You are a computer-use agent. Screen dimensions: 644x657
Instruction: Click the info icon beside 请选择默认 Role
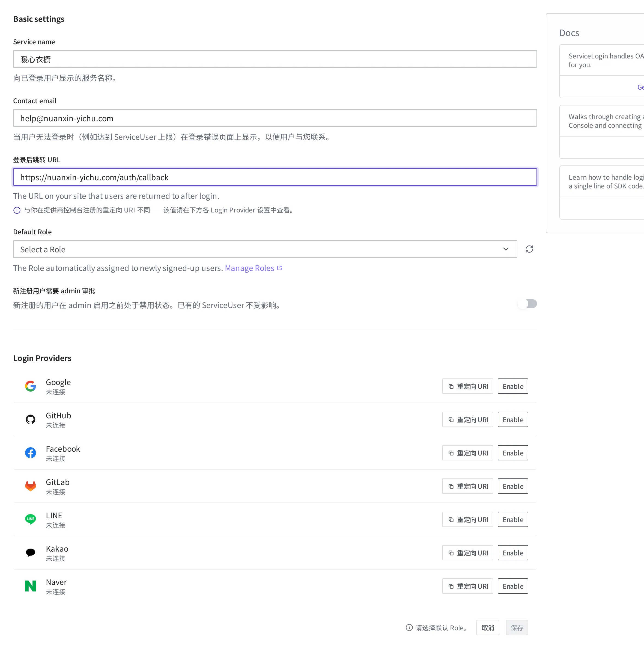[409, 628]
